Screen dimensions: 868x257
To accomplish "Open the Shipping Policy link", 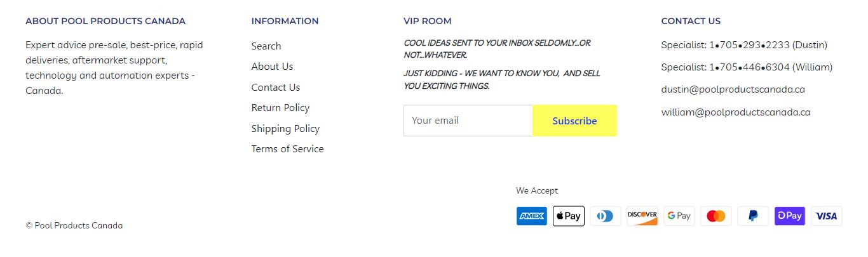I will [285, 128].
